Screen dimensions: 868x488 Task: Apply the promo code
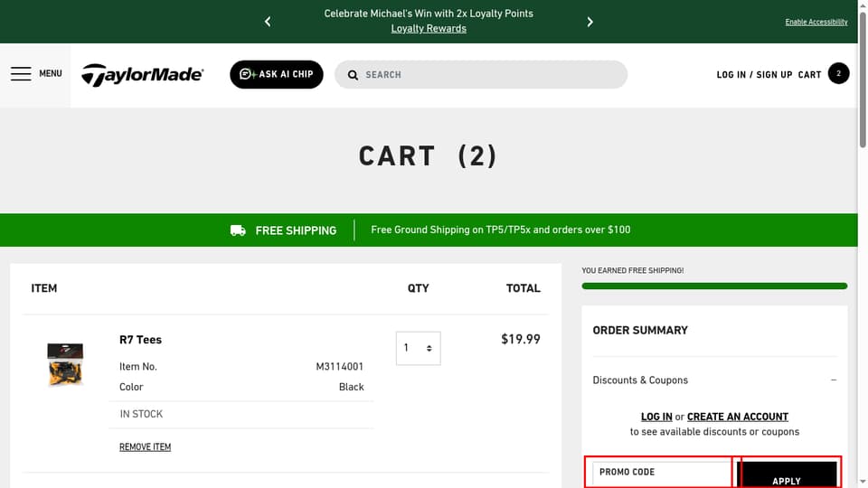787,474
